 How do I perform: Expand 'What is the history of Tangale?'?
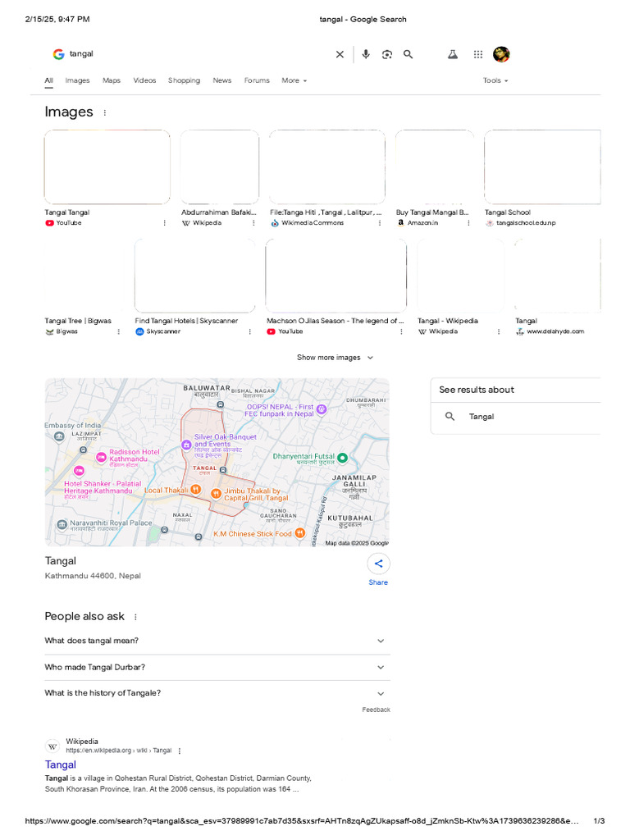click(x=217, y=693)
